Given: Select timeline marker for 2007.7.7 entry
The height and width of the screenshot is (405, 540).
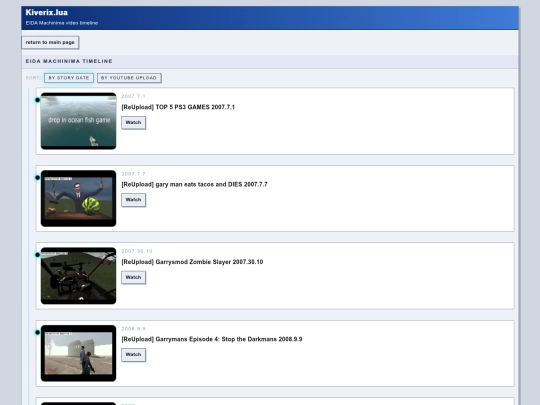Looking at the screenshot, I should click(37, 177).
